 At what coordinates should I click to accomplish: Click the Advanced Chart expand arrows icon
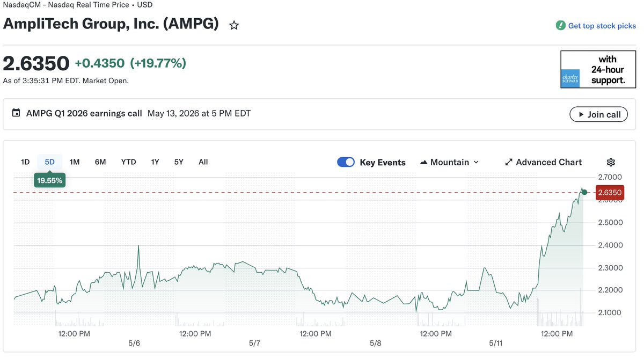point(509,162)
